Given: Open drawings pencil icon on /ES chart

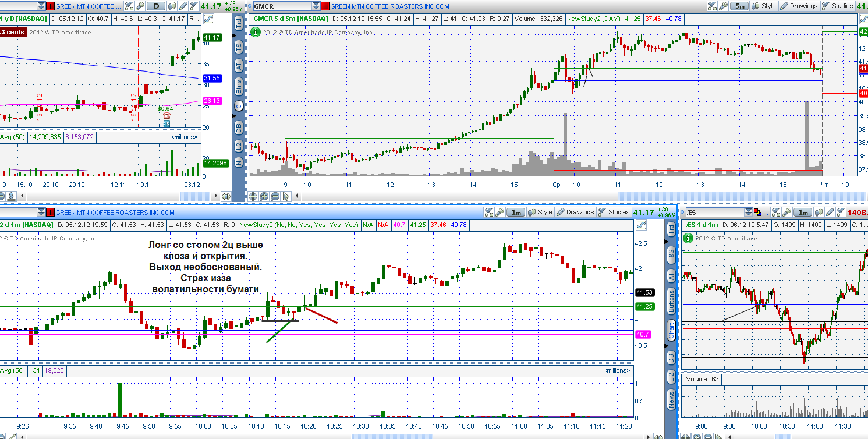Looking at the screenshot, I should pos(830,213).
